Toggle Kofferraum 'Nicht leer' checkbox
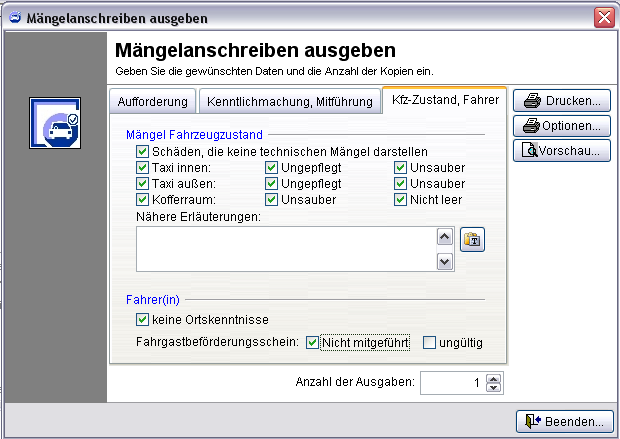Screen dimensions: 620x439 coord(401,200)
